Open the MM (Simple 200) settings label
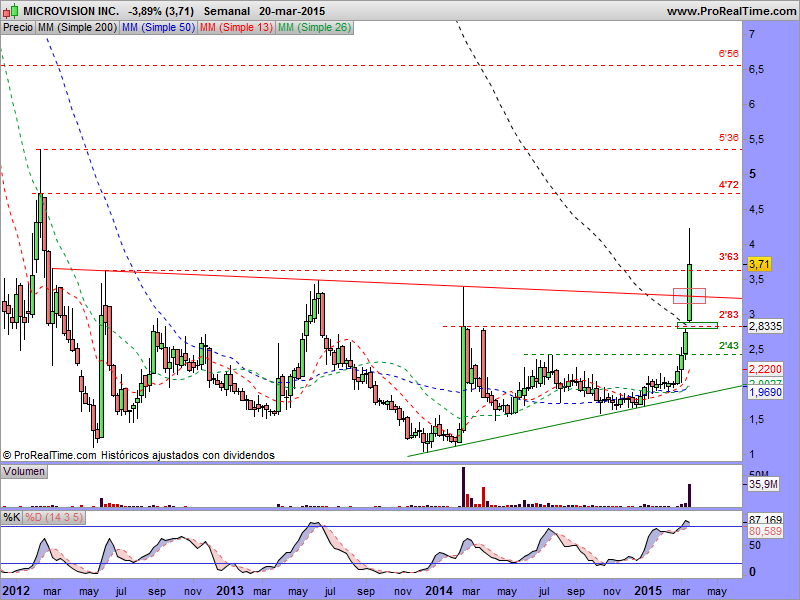 tap(75, 28)
